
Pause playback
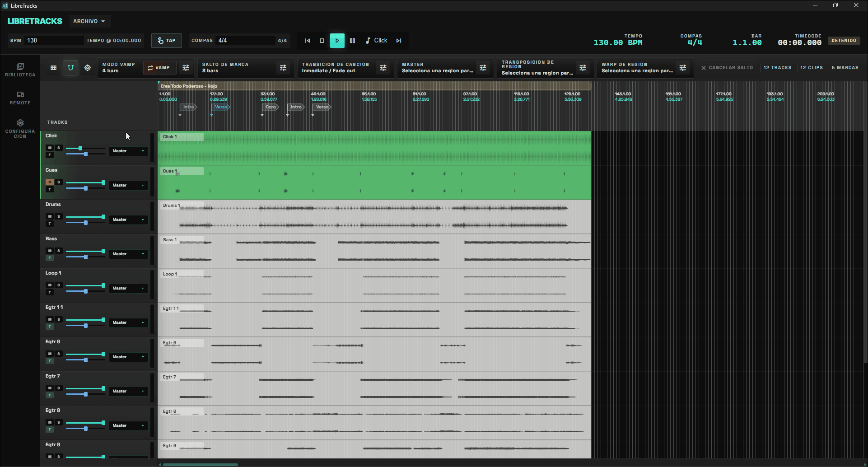pyautogui.click(x=352, y=41)
